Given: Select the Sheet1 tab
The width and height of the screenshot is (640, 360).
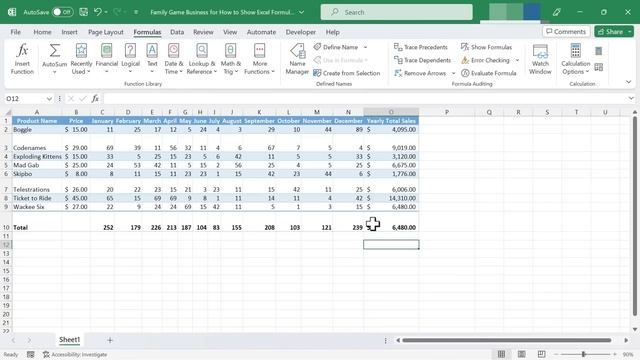Looking at the screenshot, I should [69, 340].
